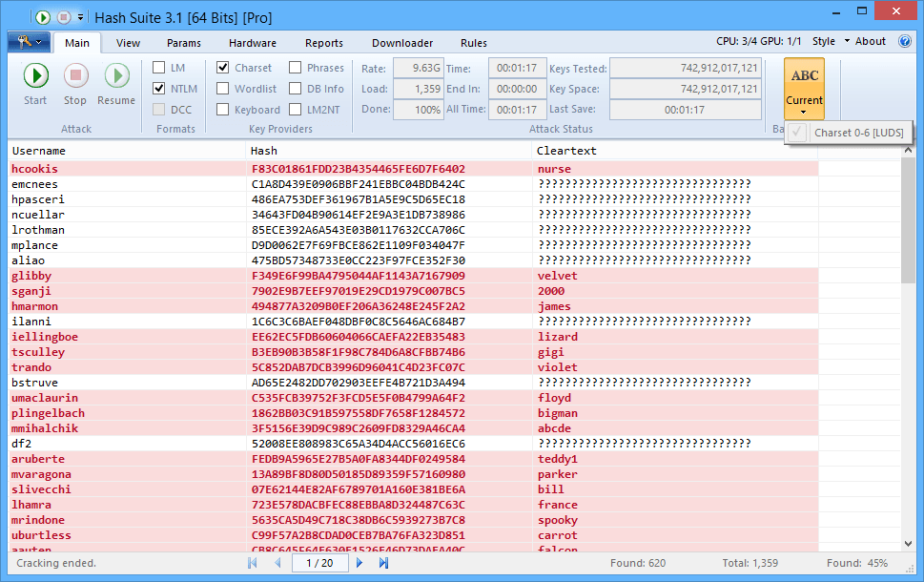This screenshot has height=582, width=924.
Task: Click the CPU: 3/4 GPU: 1/1 indicator
Action: 758,41
